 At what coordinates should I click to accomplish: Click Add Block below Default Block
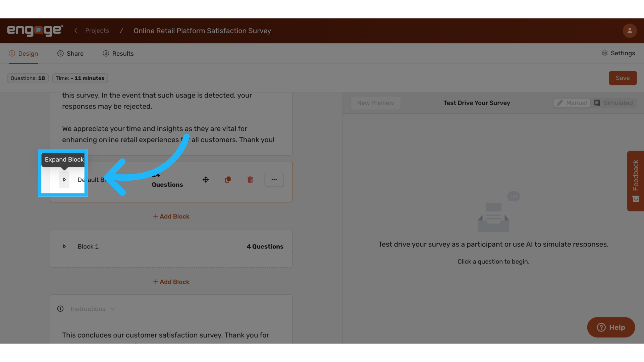coord(171,217)
